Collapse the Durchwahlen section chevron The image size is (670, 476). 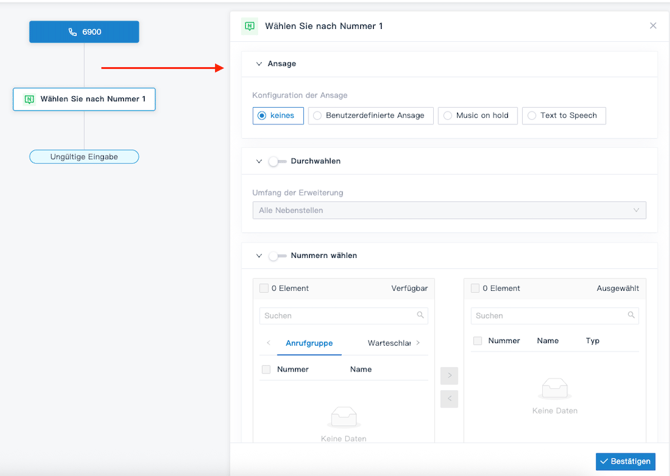pos(259,161)
